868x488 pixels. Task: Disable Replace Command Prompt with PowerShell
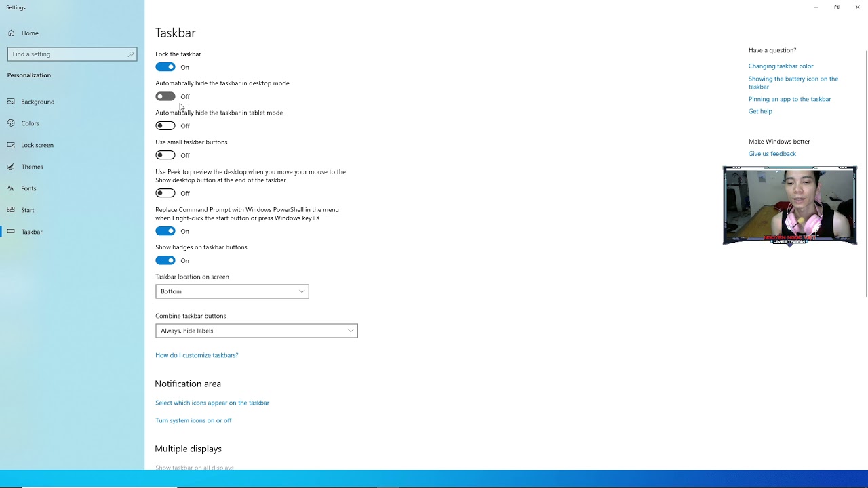[165, 231]
